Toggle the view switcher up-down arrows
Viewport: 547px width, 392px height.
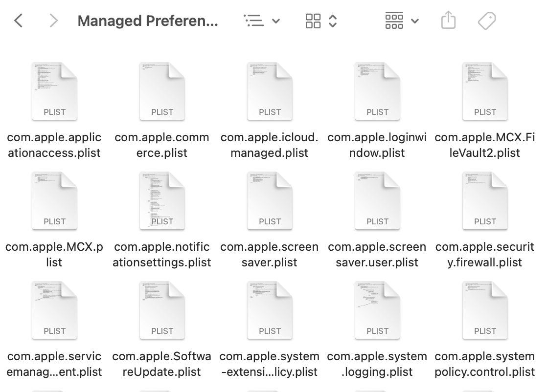point(333,21)
